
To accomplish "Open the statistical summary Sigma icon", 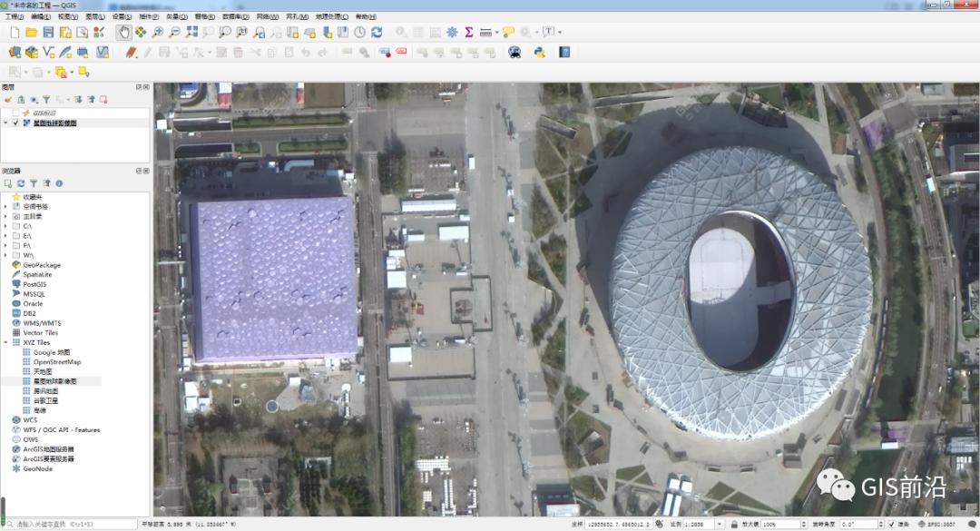I will pos(468,32).
